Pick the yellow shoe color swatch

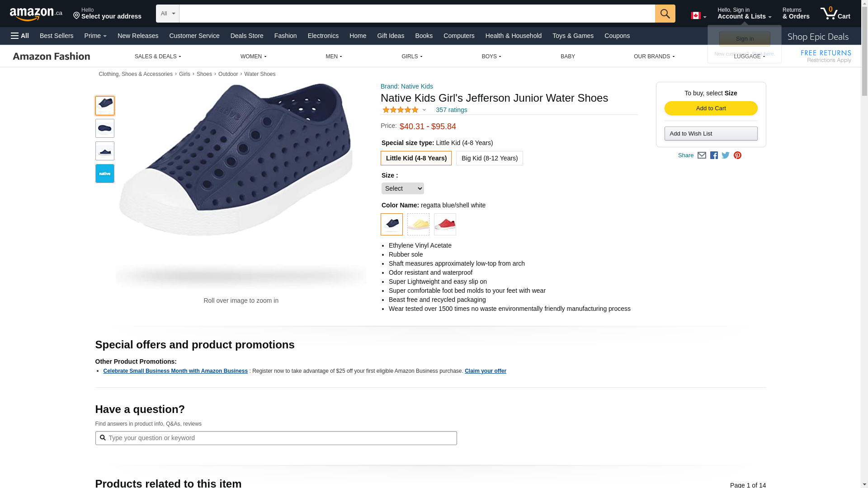pyautogui.click(x=418, y=224)
